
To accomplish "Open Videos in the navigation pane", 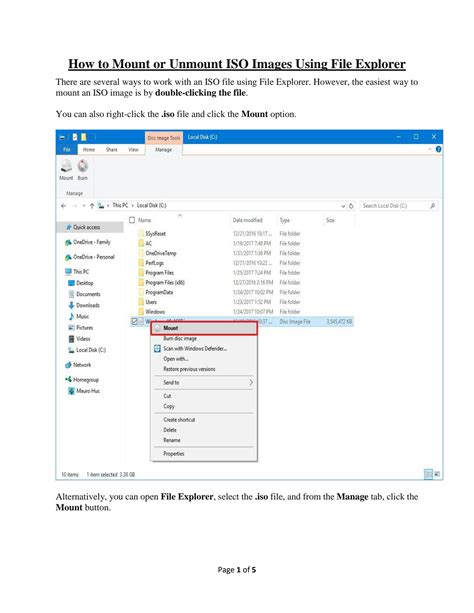I will point(79,339).
